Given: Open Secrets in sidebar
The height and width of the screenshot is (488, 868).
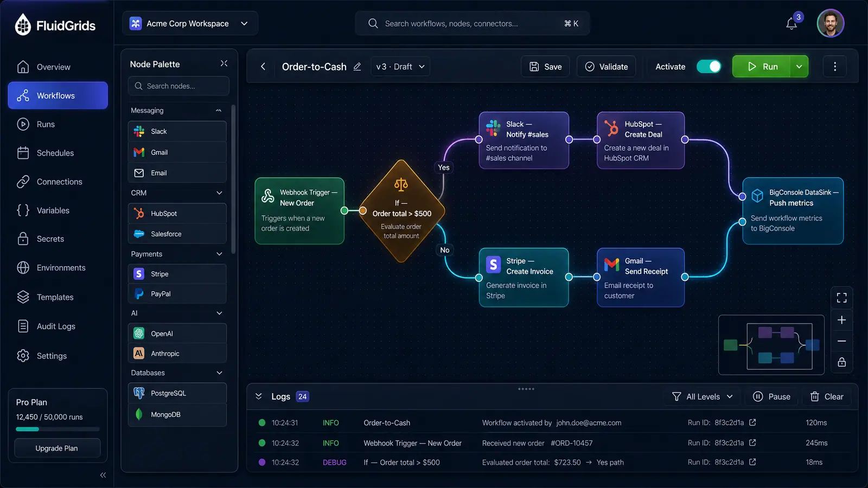Looking at the screenshot, I should pos(58,239).
